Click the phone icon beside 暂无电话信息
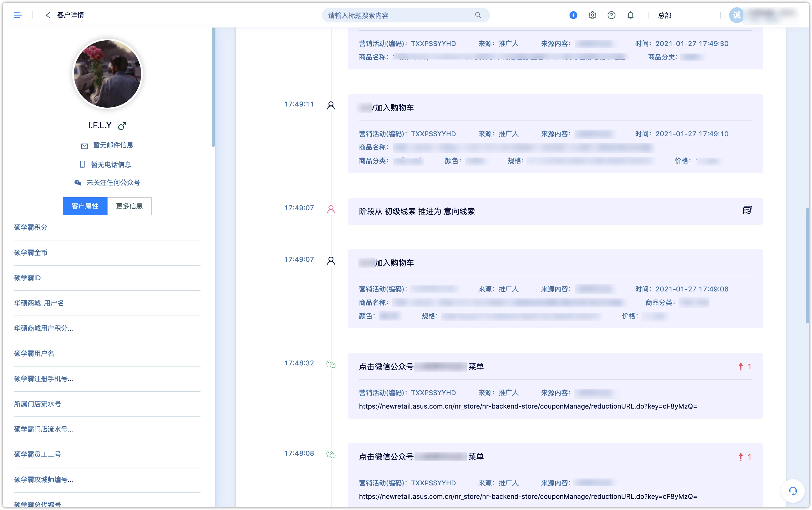812x510 pixels. [x=82, y=164]
